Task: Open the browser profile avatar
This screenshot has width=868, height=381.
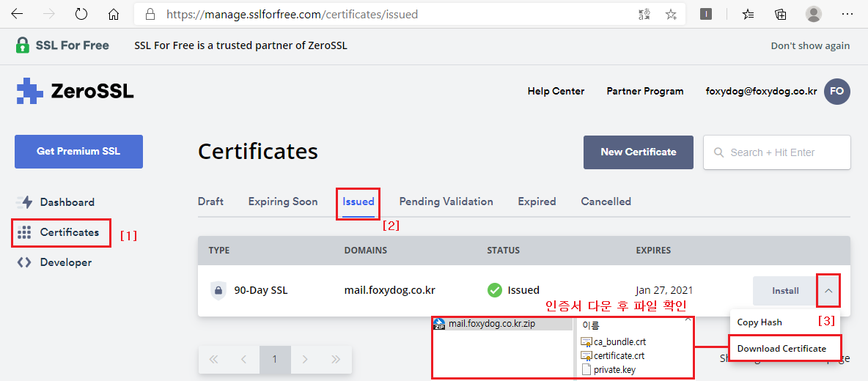Action: click(813, 15)
